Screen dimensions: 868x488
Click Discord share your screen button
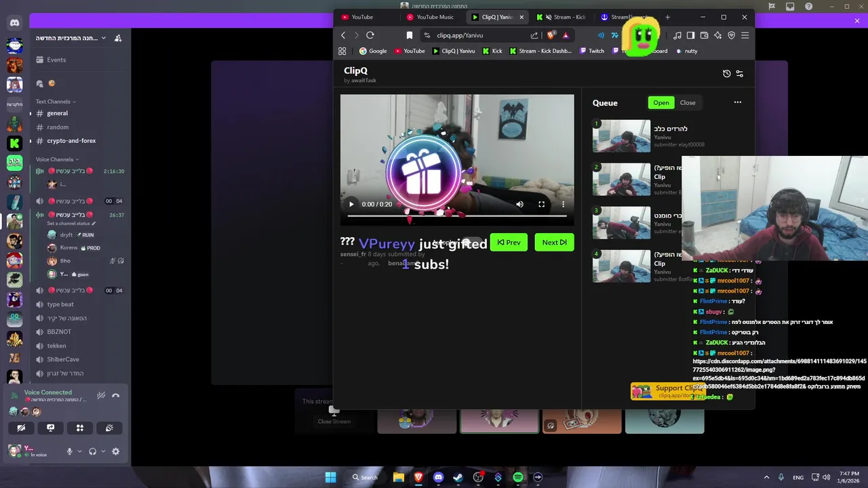[50, 428]
